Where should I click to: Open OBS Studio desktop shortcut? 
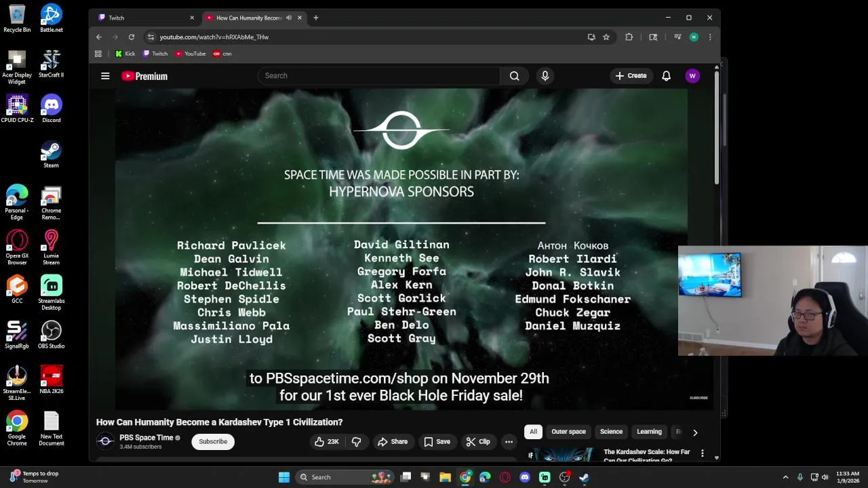51,334
